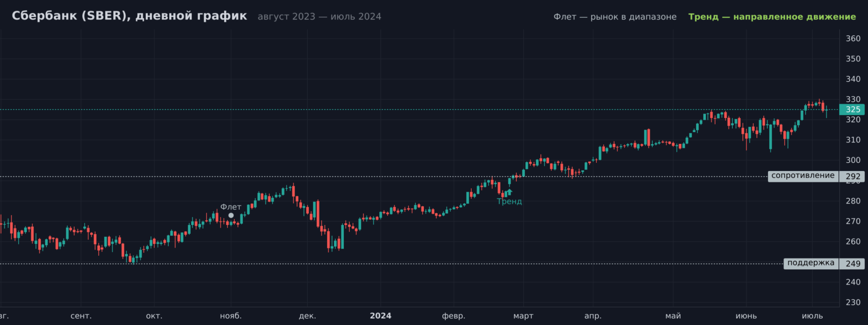Click the Тренд annotation text on chart
This screenshot has width=868, height=325.
coord(509,202)
